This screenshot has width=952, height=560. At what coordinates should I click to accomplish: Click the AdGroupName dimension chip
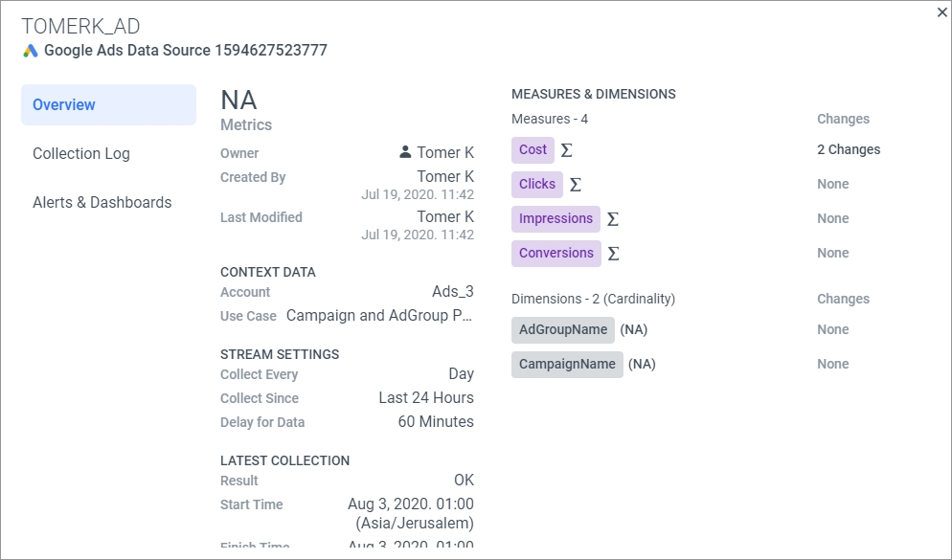tap(563, 329)
